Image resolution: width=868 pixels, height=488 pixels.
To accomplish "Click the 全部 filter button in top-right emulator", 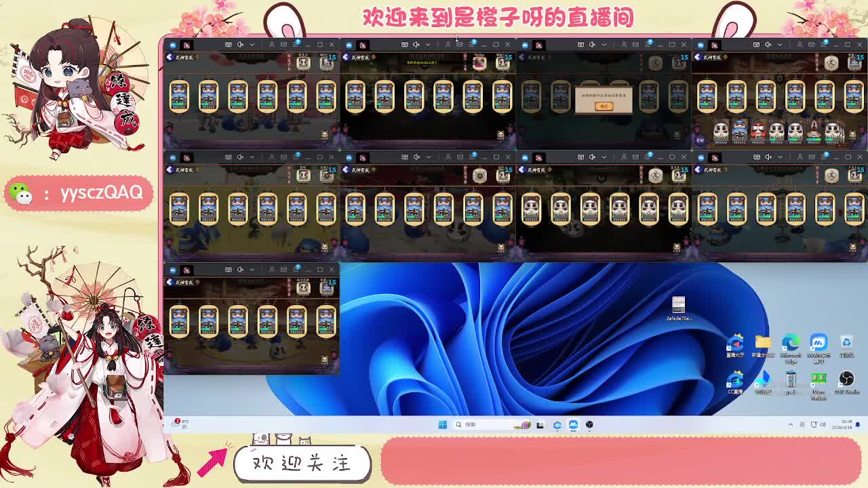I will pyautogui.click(x=701, y=140).
